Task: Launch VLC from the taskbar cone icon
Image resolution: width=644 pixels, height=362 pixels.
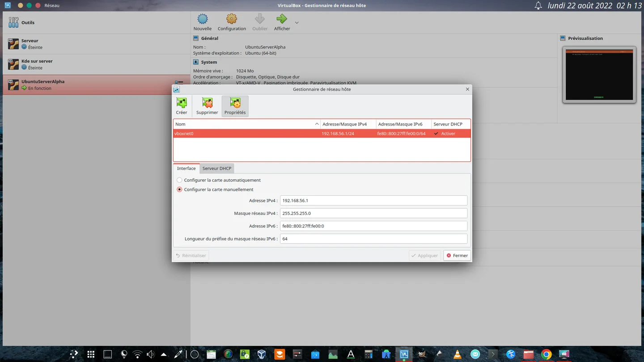Action: (457, 354)
